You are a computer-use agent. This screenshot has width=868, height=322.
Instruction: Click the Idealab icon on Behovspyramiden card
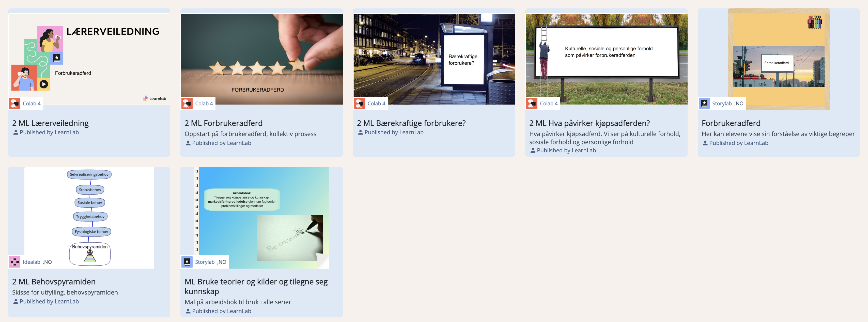tap(14, 262)
